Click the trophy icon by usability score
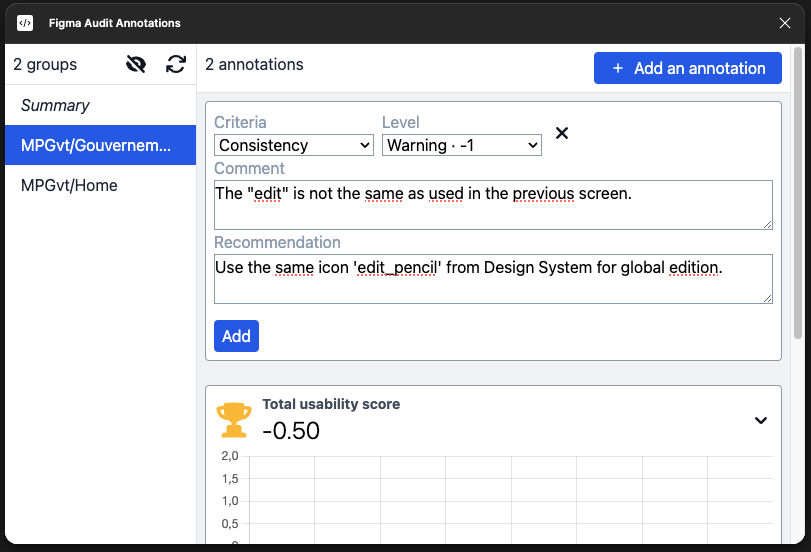The width and height of the screenshot is (811, 552). [234, 420]
